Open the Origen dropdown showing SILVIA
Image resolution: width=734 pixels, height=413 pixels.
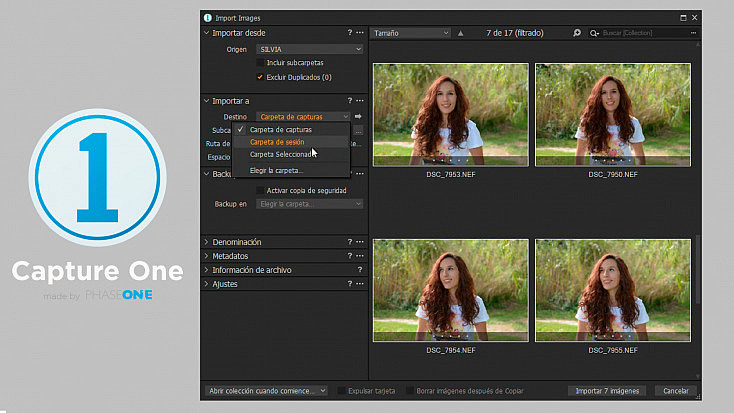click(x=309, y=49)
